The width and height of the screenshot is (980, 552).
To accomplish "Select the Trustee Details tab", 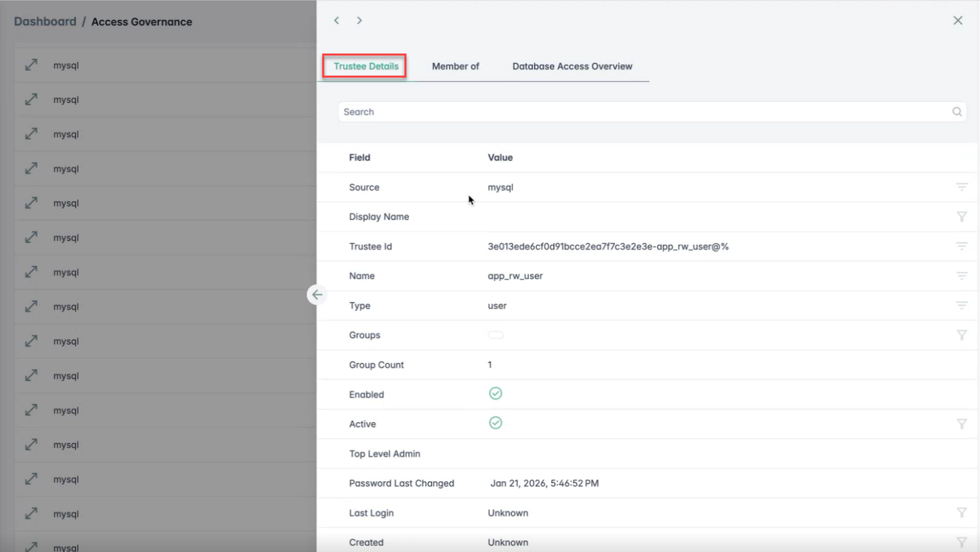I will point(366,66).
